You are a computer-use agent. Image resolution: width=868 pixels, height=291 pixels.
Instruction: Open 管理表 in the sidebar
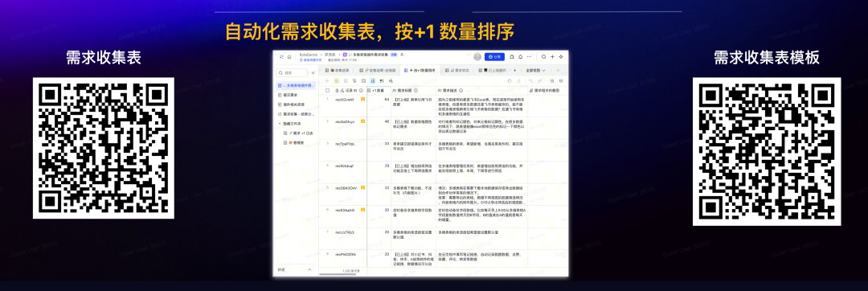click(x=295, y=142)
